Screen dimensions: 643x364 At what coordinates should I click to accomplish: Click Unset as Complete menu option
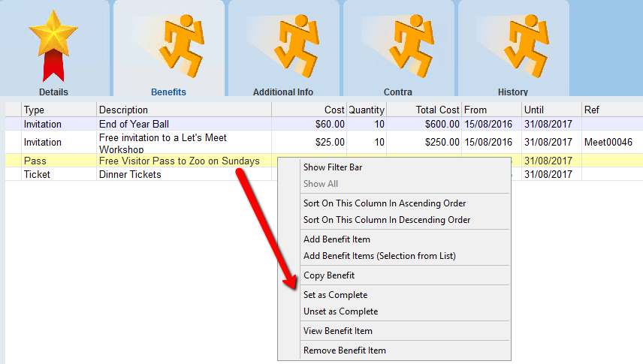pyautogui.click(x=340, y=311)
